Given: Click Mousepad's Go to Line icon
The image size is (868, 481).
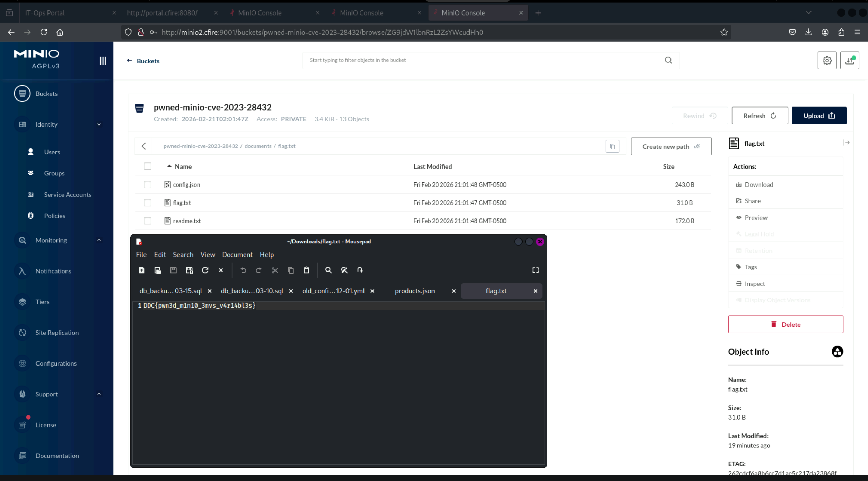Looking at the screenshot, I should [x=360, y=270].
